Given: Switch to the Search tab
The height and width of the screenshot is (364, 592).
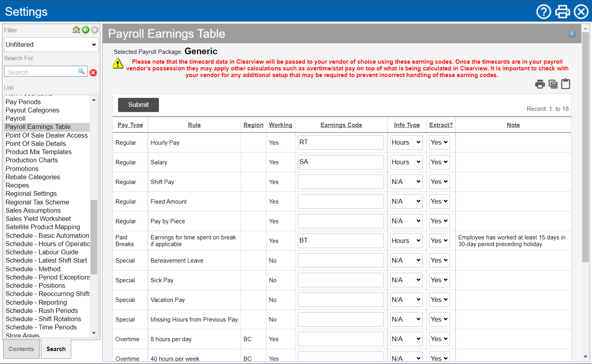Looking at the screenshot, I should tap(56, 349).
